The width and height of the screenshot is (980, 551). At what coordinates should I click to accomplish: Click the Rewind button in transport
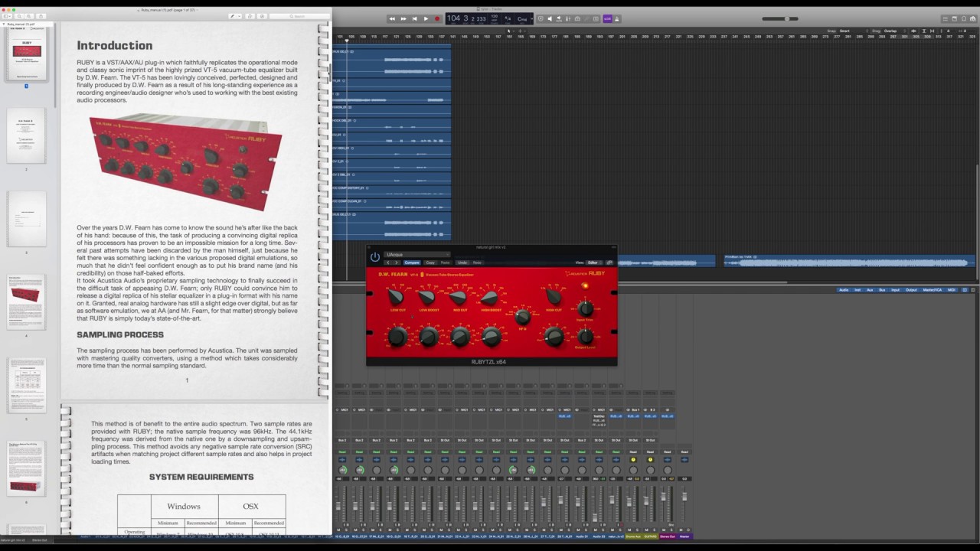point(392,18)
